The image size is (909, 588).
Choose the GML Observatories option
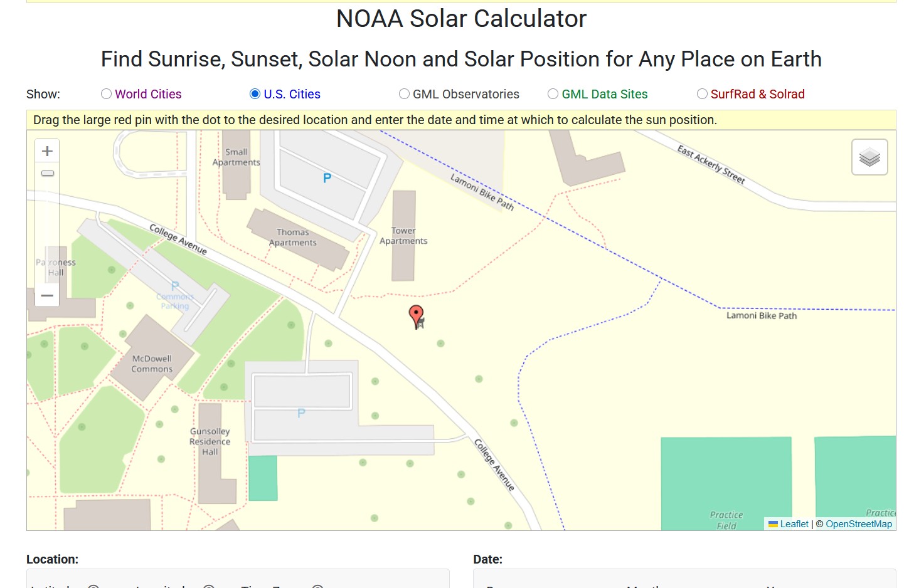pos(405,94)
